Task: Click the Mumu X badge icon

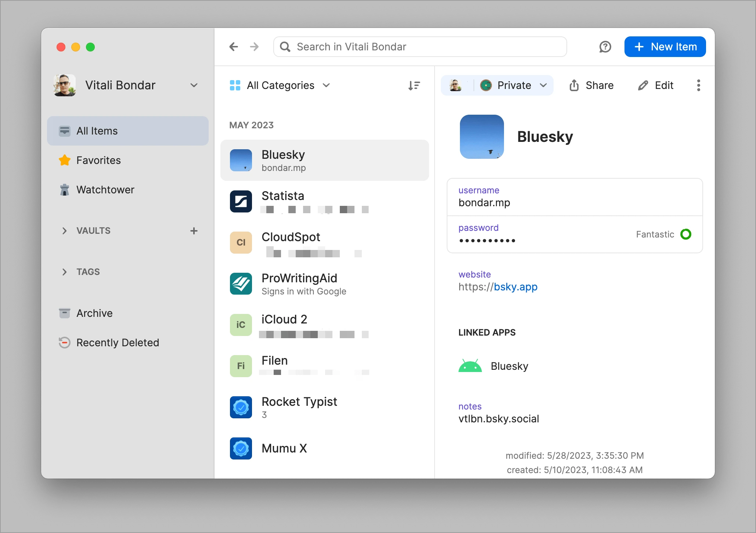Action: coord(241,448)
